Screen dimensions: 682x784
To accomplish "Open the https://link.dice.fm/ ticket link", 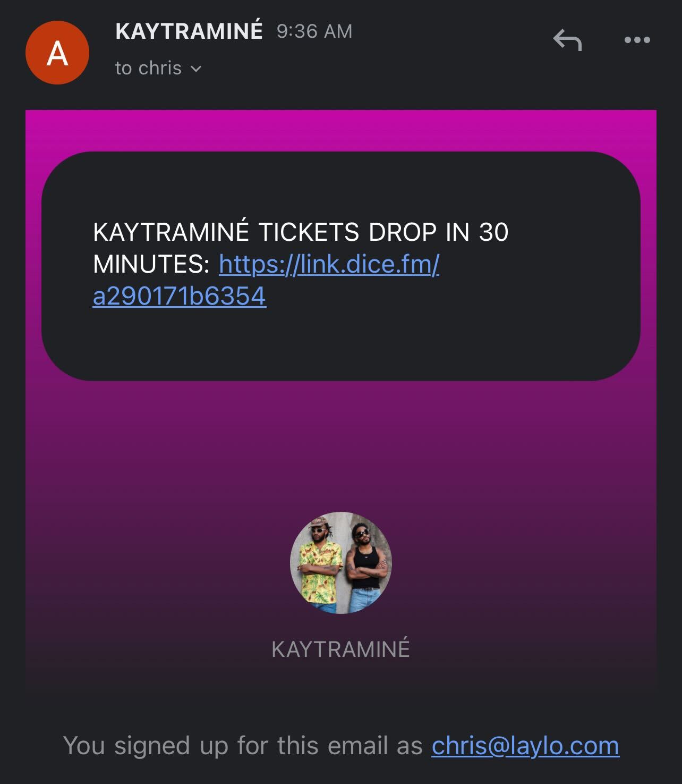I will 329,264.
